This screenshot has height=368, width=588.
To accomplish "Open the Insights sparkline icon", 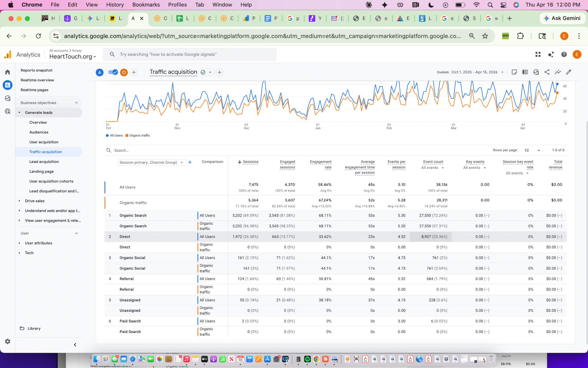I will click(558, 72).
